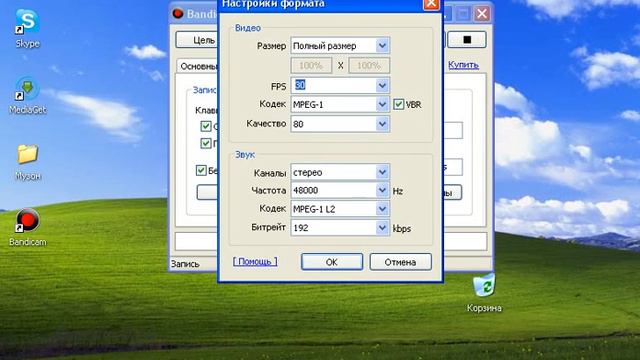
Task: Follow the Купить link in Bandicam
Action: click(463, 65)
